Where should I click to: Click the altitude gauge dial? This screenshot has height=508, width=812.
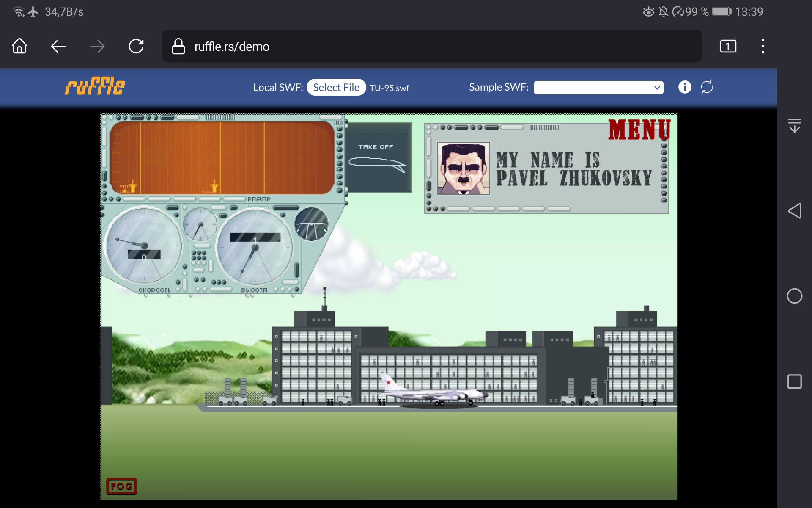255,247
